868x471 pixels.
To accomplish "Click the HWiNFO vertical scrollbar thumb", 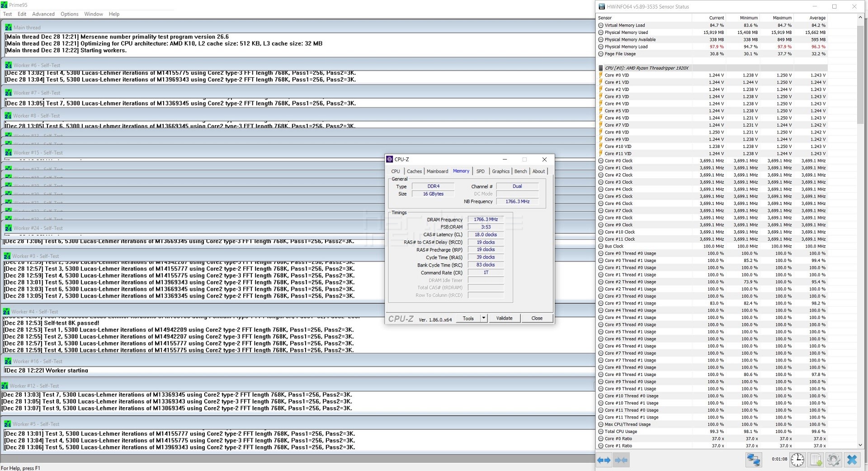I will click(860, 75).
